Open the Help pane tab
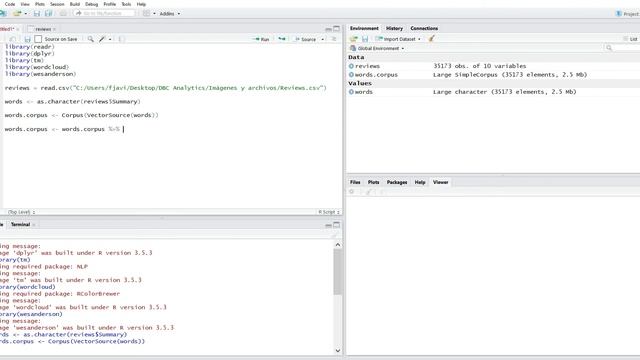 pos(420,182)
